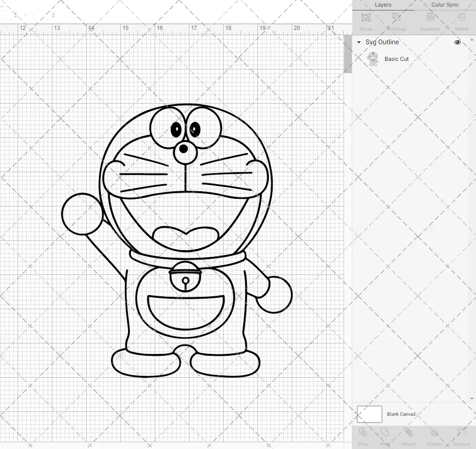Screen dimensions: 476x449
Task: Click layers panel scroll down arrow
Action: coord(472,399)
